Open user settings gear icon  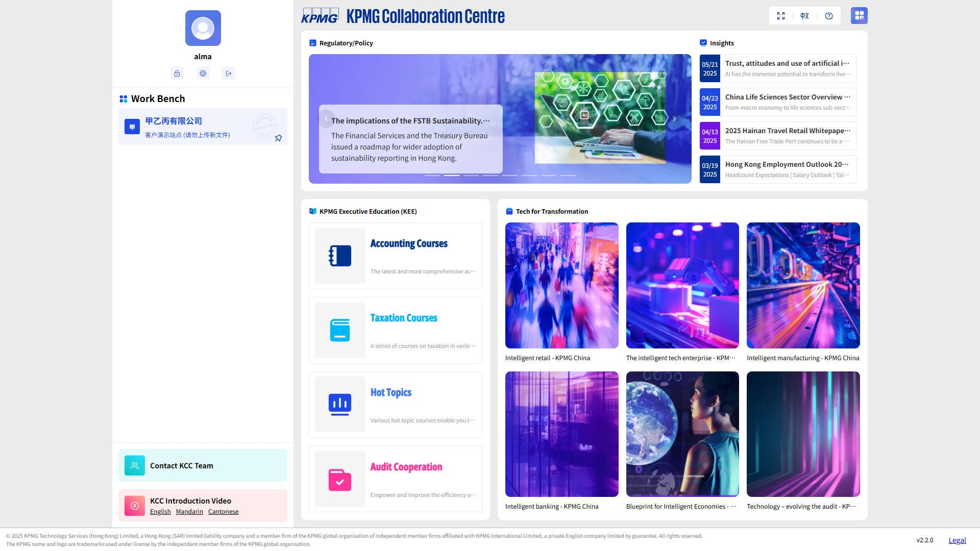coord(203,73)
